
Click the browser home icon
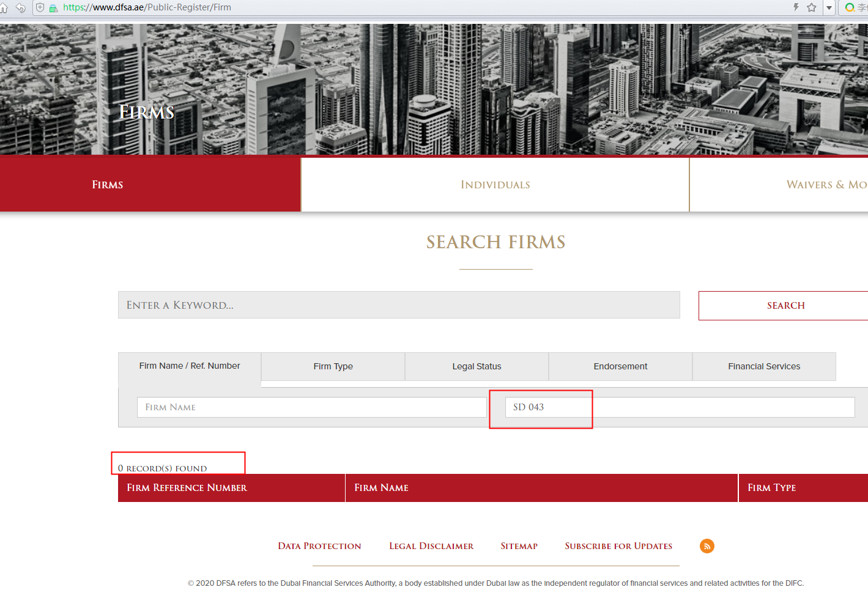(4, 7)
